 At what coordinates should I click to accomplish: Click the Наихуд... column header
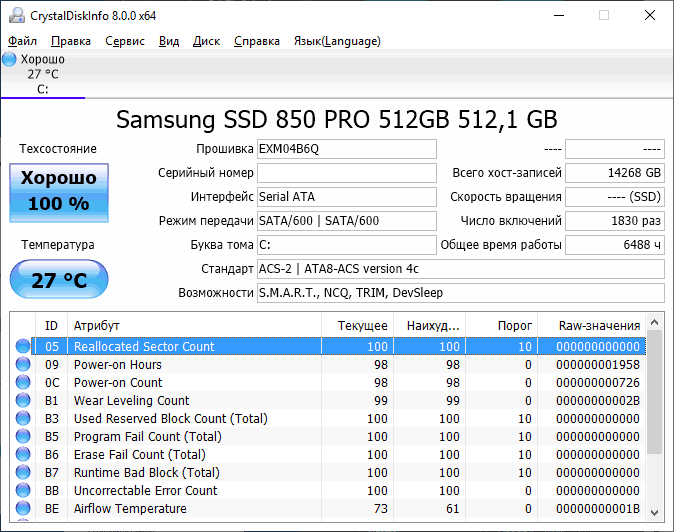click(x=429, y=326)
